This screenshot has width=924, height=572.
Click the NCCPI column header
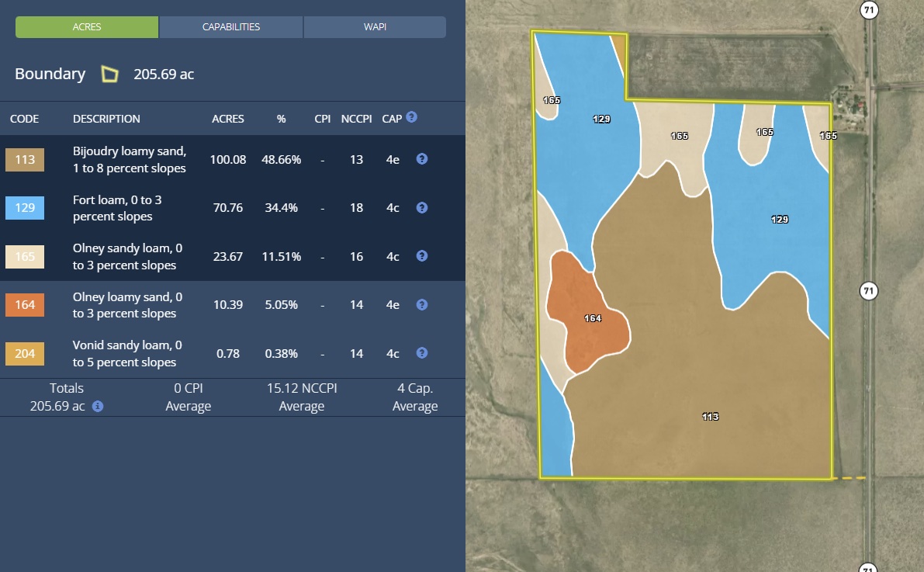click(x=356, y=119)
